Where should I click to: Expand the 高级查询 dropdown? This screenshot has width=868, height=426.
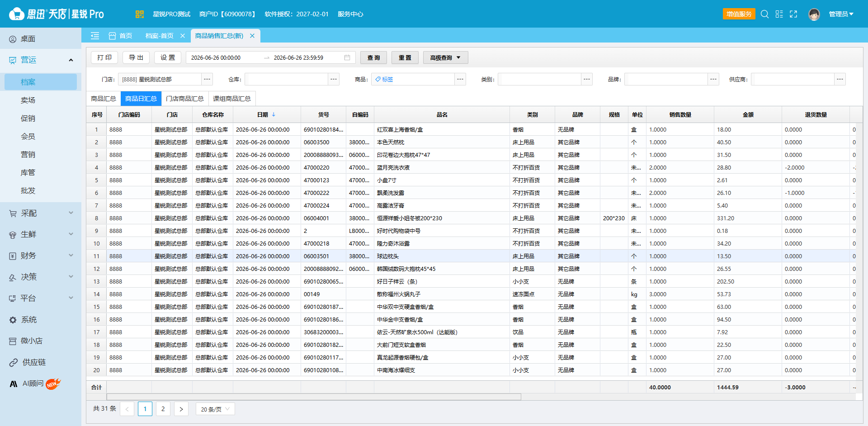click(x=445, y=57)
